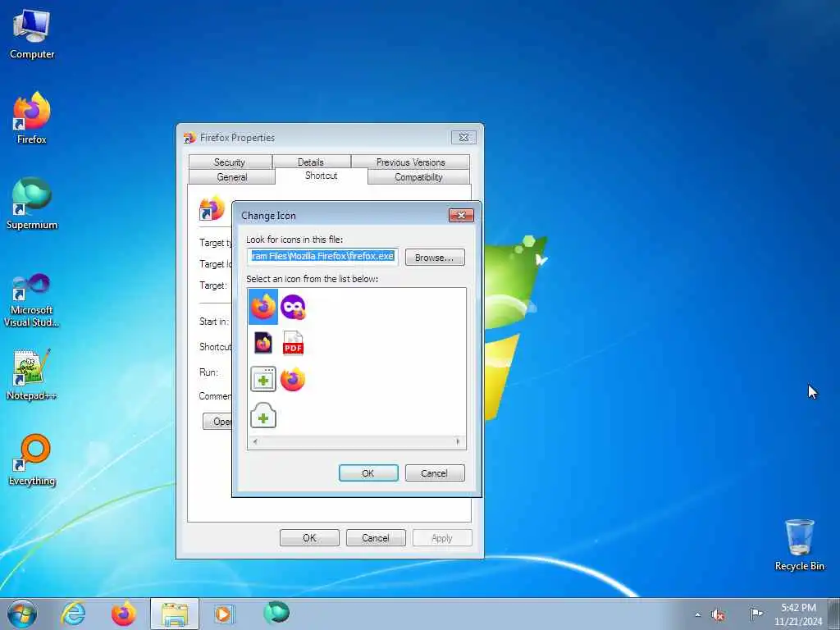Show hidden system tray icons
This screenshot has height=630, width=840.
coord(697,614)
